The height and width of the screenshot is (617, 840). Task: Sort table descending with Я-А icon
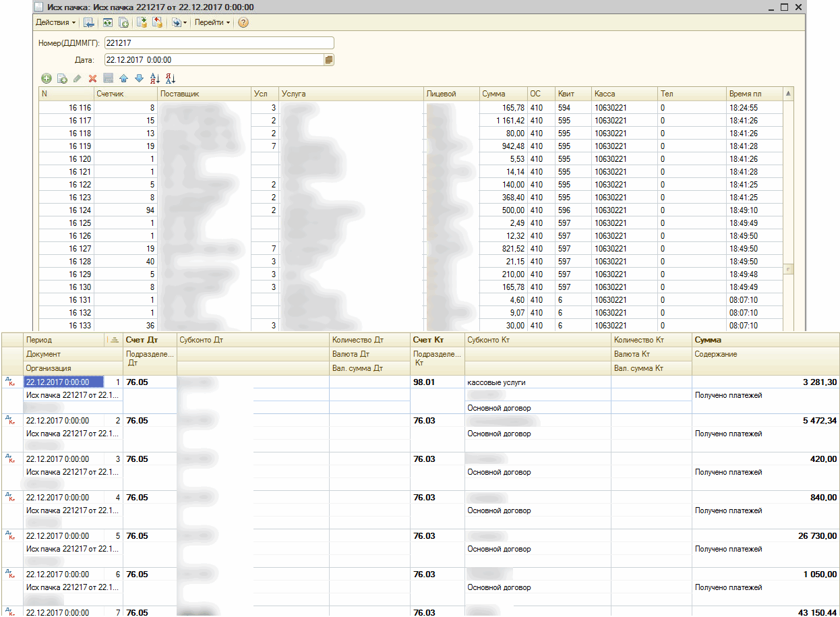[x=171, y=79]
